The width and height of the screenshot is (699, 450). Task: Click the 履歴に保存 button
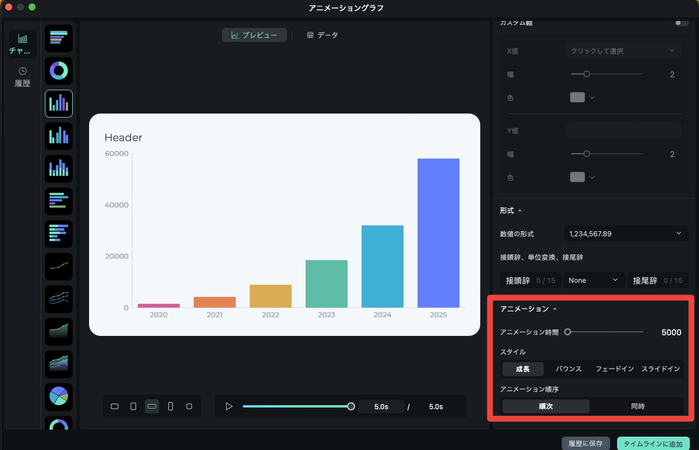click(x=585, y=443)
